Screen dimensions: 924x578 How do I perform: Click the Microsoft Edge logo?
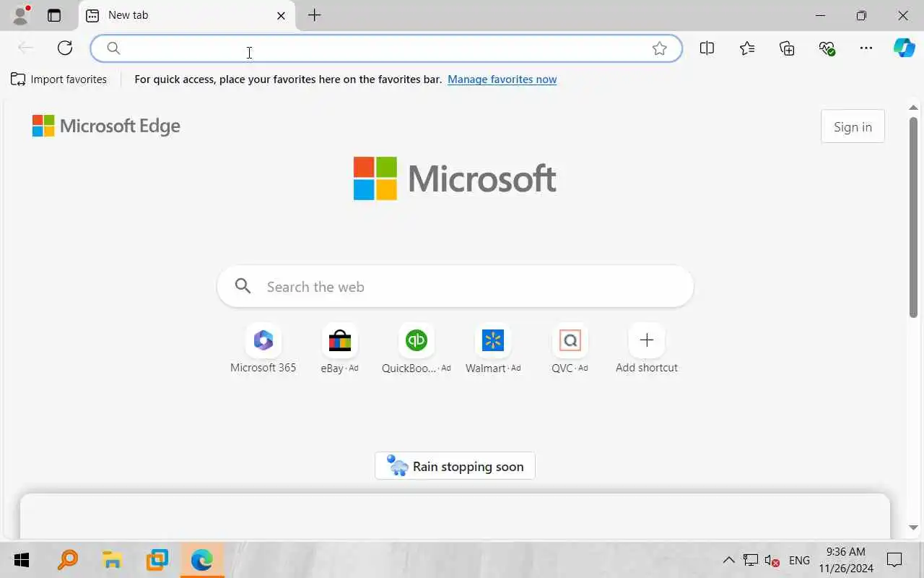pyautogui.click(x=106, y=126)
